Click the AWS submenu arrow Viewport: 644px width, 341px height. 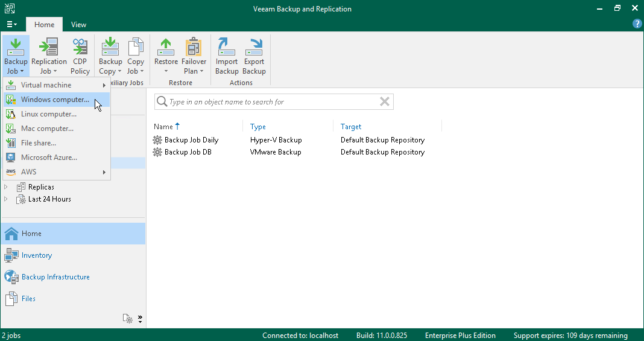104,172
